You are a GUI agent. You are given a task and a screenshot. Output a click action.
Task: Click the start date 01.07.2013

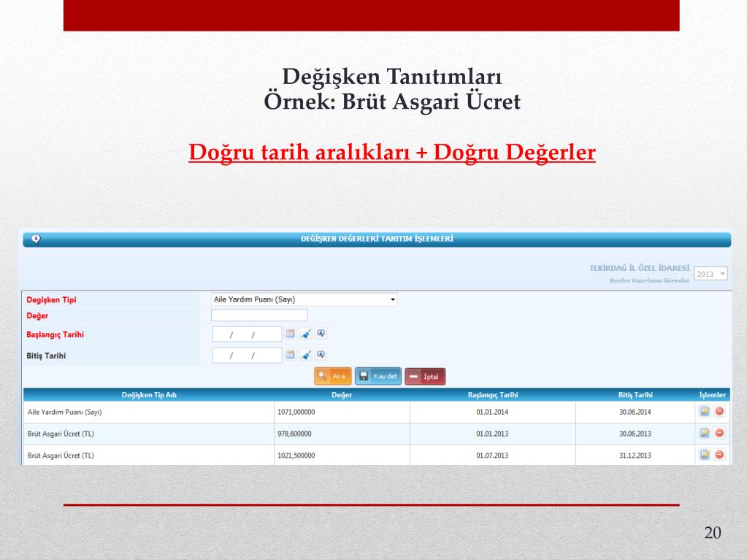point(492,456)
